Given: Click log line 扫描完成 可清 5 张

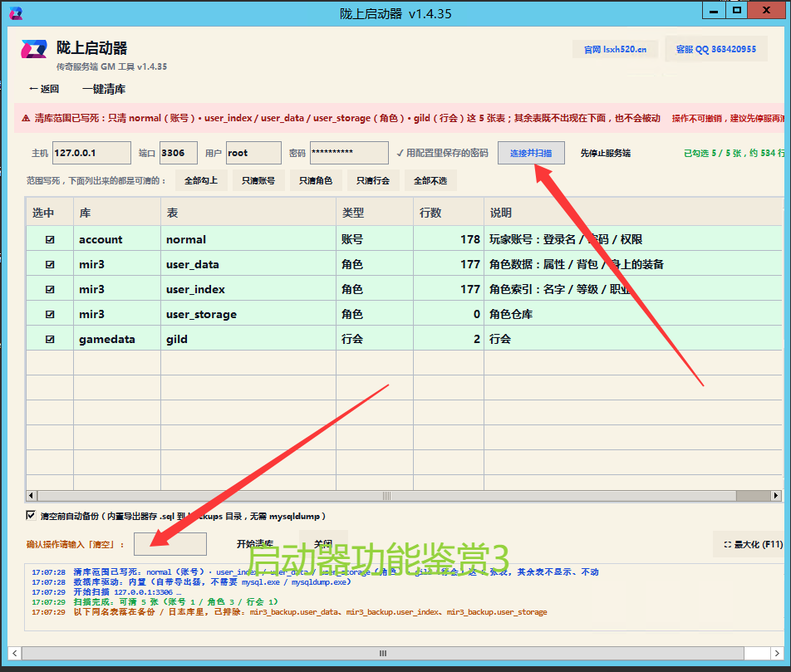Looking at the screenshot, I should click(x=155, y=602).
